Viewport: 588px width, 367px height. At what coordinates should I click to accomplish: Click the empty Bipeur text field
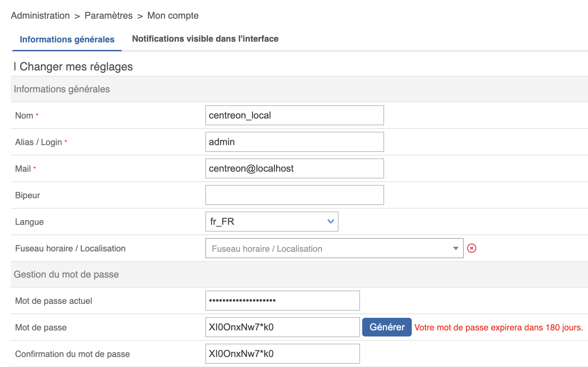294,195
